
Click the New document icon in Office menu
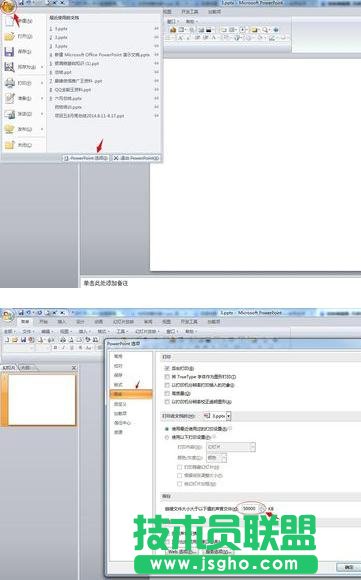click(x=10, y=21)
